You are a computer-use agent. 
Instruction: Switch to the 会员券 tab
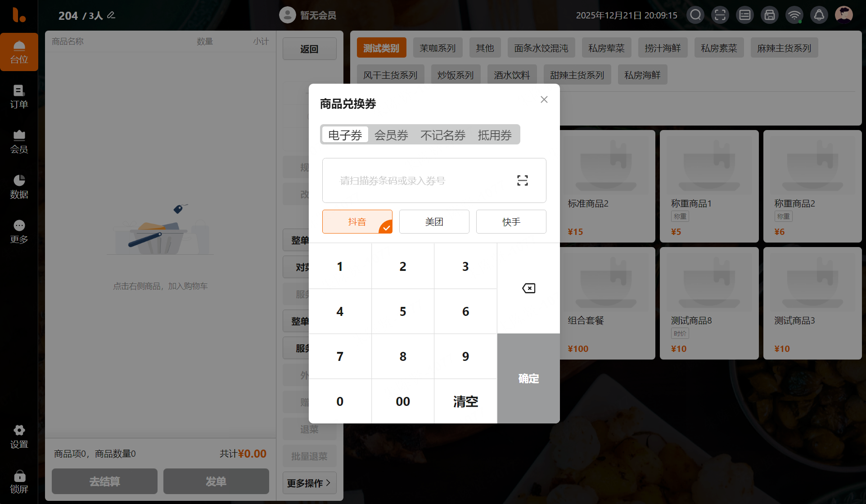coord(391,135)
